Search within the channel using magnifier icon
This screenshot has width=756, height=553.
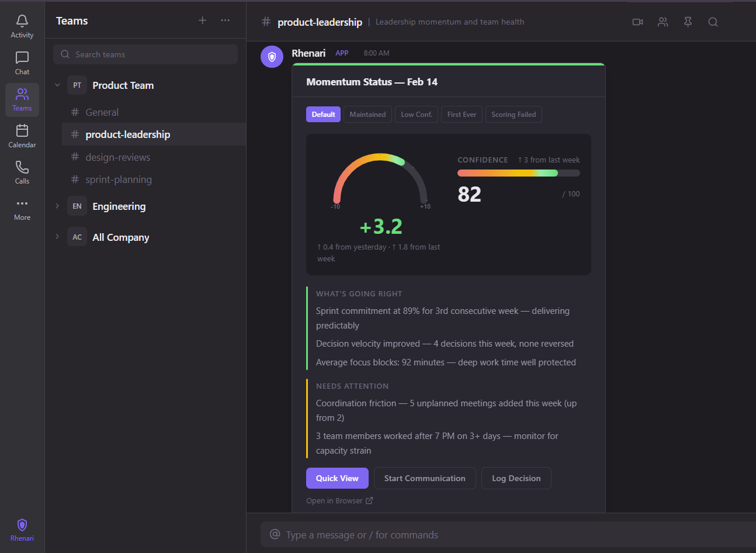713,22
